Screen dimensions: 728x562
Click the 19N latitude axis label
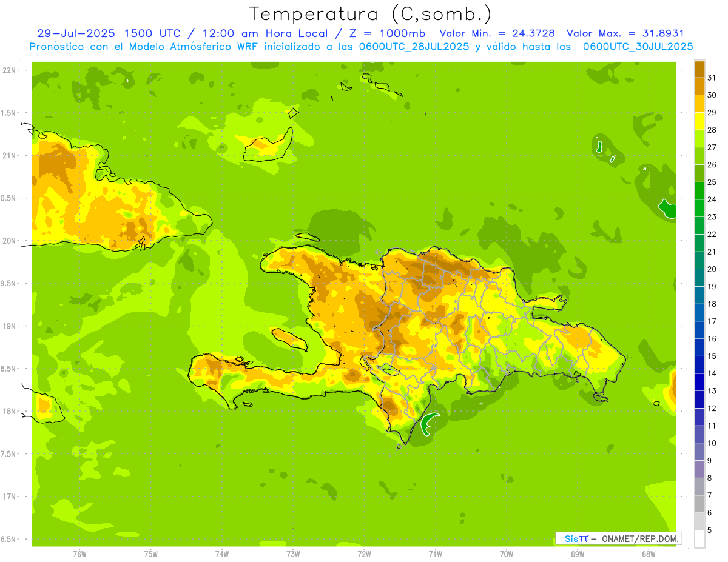(x=10, y=326)
